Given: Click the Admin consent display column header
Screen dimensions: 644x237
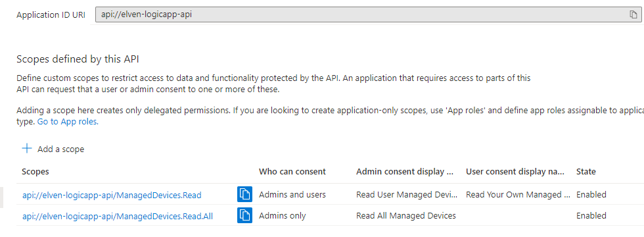Looking at the screenshot, I should [405, 172].
